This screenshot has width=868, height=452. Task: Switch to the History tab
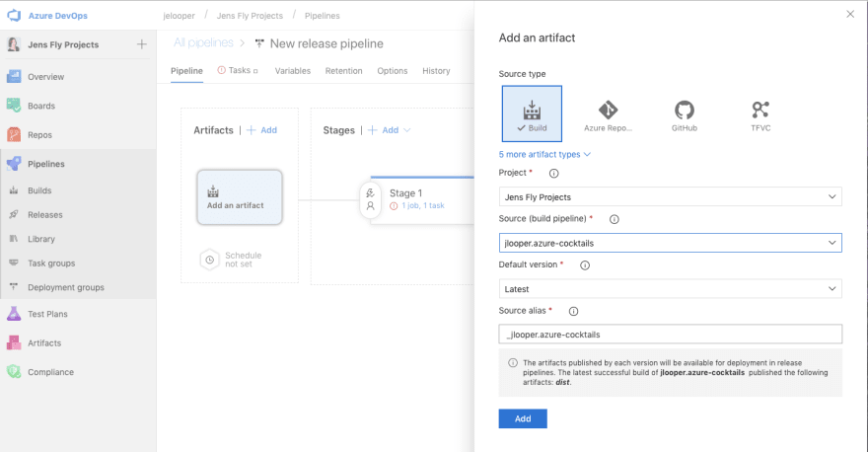tap(436, 71)
